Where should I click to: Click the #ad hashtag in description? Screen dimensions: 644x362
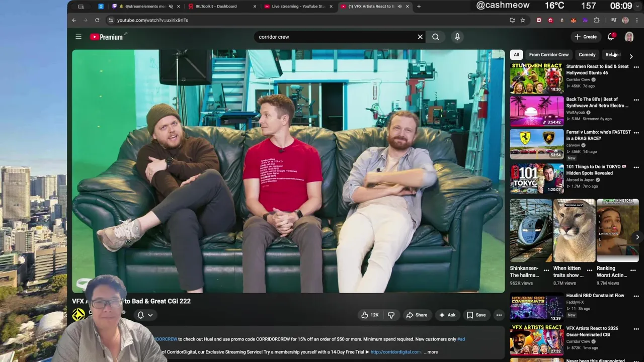pyautogui.click(x=461, y=339)
